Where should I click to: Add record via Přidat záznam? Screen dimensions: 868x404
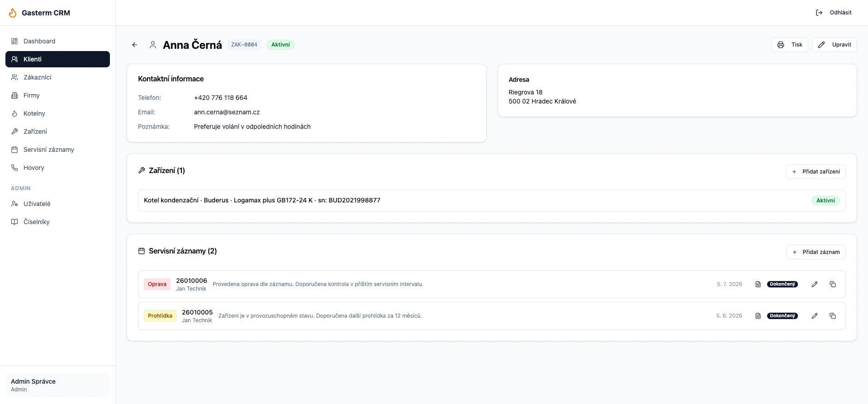pyautogui.click(x=816, y=252)
